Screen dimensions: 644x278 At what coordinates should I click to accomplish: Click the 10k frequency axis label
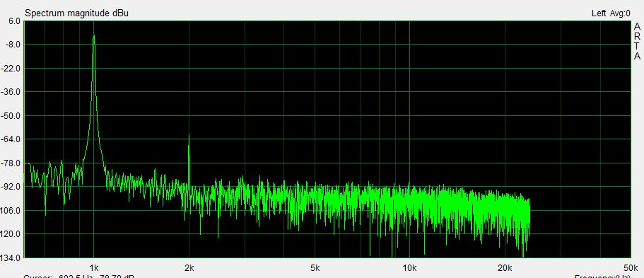(409, 267)
